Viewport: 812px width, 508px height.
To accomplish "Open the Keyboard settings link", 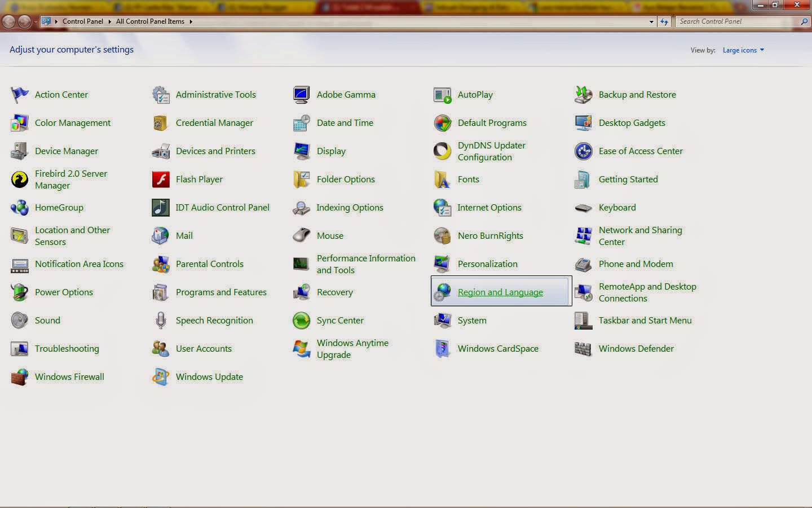I will (617, 208).
